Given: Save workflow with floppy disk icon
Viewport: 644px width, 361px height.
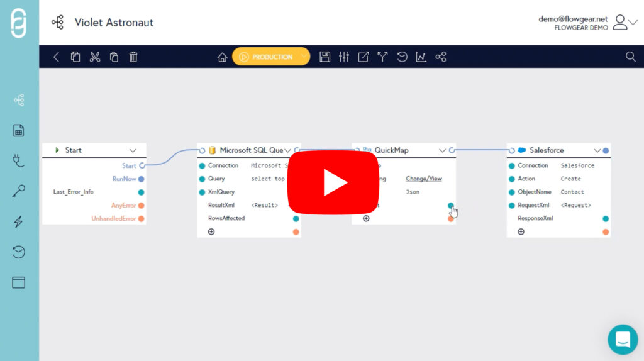Looking at the screenshot, I should click(325, 57).
